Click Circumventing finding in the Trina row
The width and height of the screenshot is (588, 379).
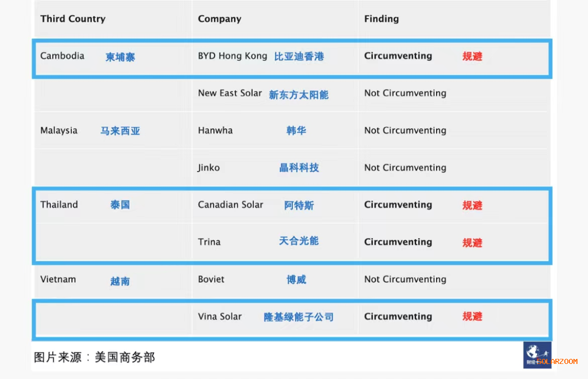(398, 242)
